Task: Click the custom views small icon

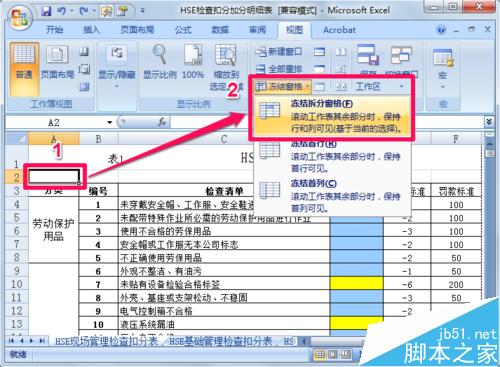Action: pyautogui.click(x=84, y=69)
